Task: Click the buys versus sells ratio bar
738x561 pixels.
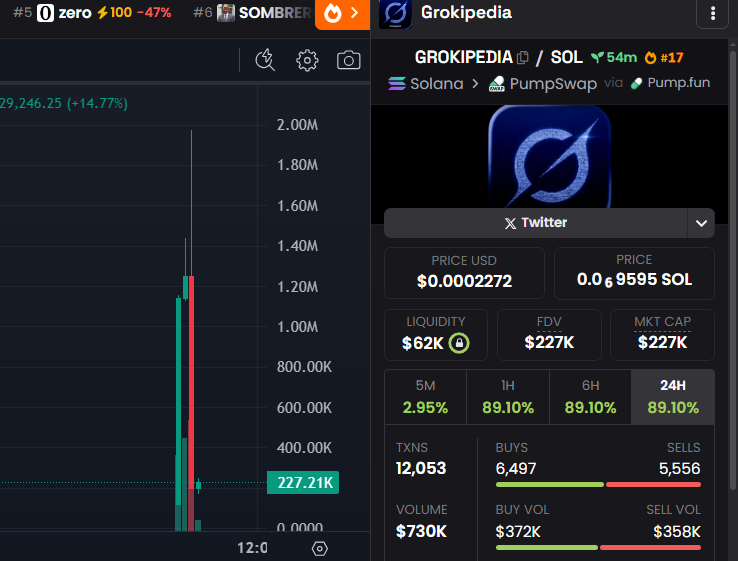Action: pyautogui.click(x=598, y=484)
